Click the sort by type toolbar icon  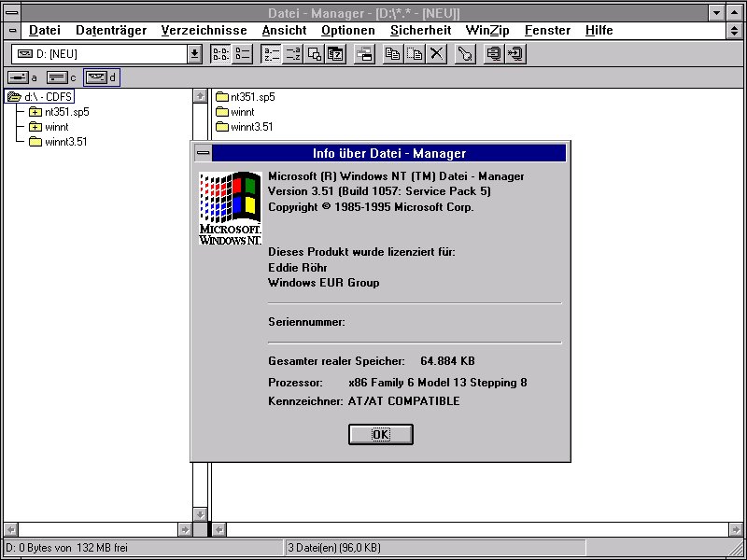pos(292,54)
